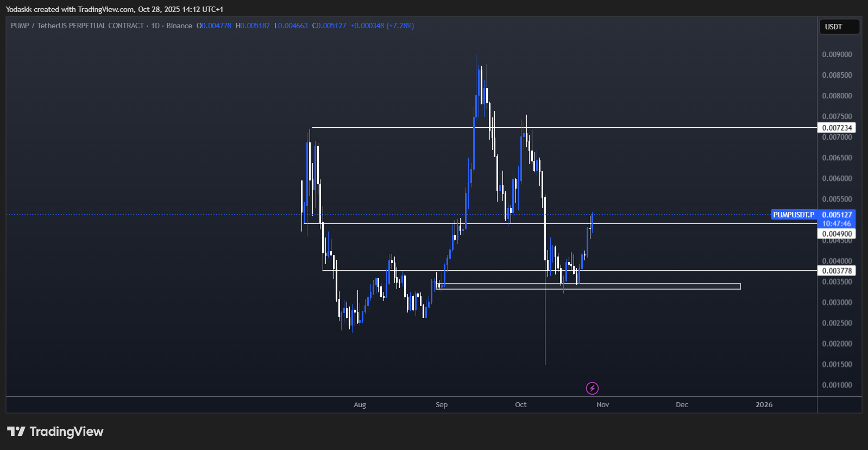Click the 0.003000 price scale label
The image size is (868, 450).
point(837,302)
